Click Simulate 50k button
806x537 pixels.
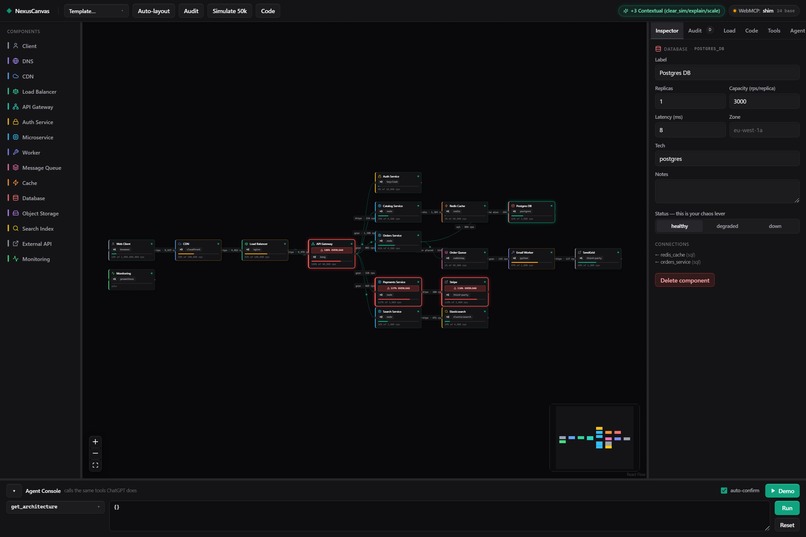(x=229, y=11)
